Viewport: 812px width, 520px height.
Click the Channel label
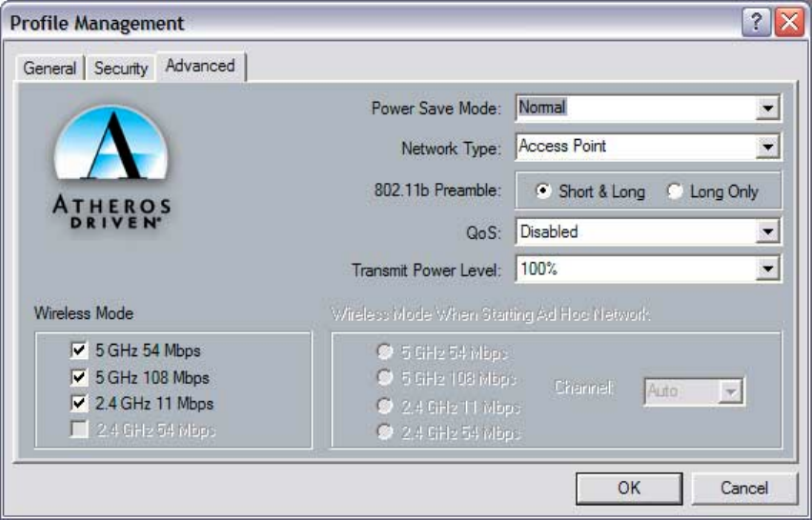[583, 388]
